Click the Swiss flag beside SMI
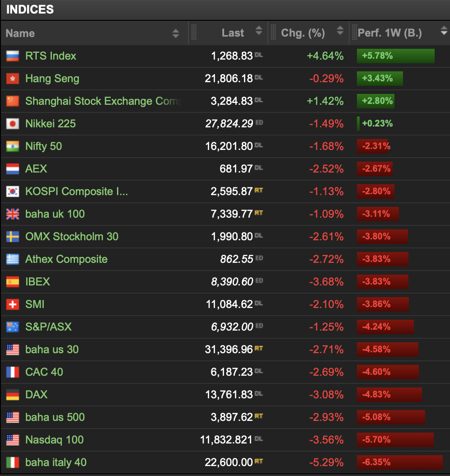Screen dimensions: 450x476 [13, 304]
